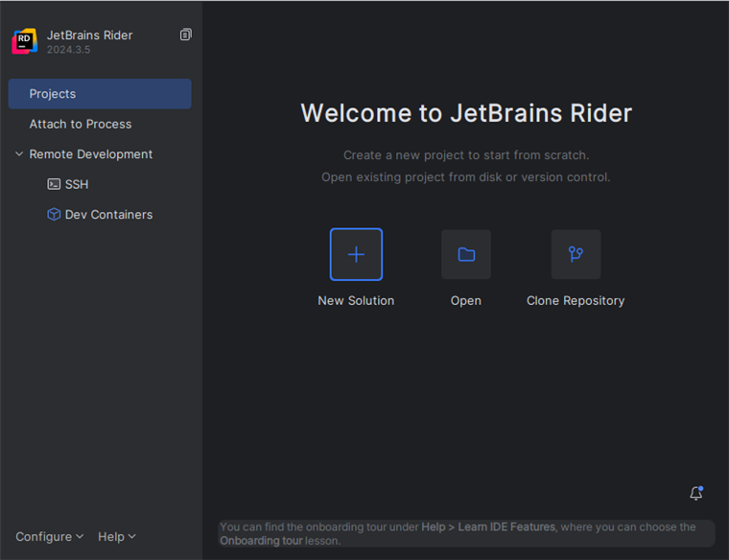The width and height of the screenshot is (729, 560).
Task: Click the JetBrains Rider title in the sidebar
Action: tap(90, 35)
